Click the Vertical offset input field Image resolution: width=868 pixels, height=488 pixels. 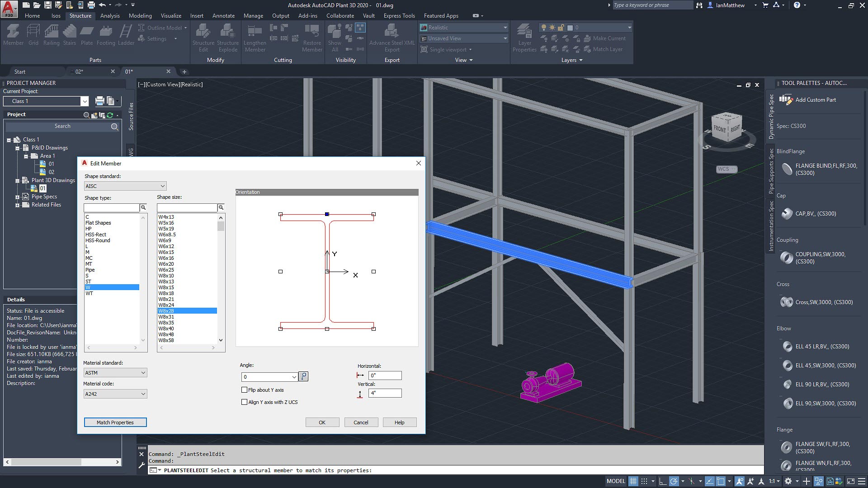click(x=385, y=393)
